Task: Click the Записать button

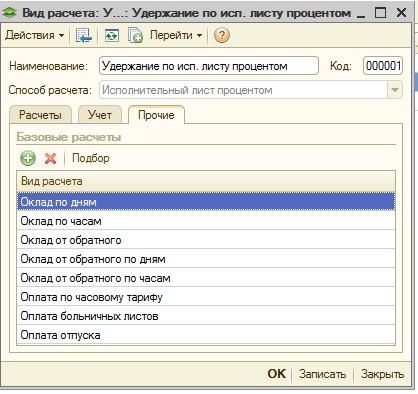Action: click(322, 374)
